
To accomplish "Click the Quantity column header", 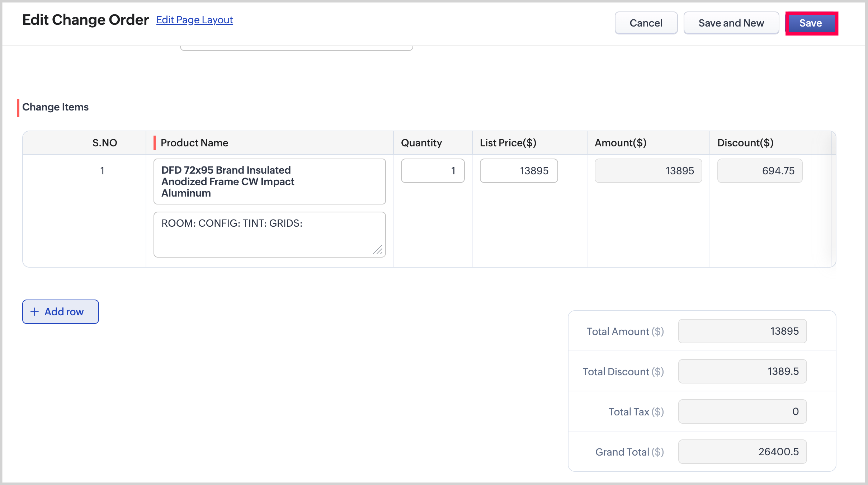I will (421, 143).
